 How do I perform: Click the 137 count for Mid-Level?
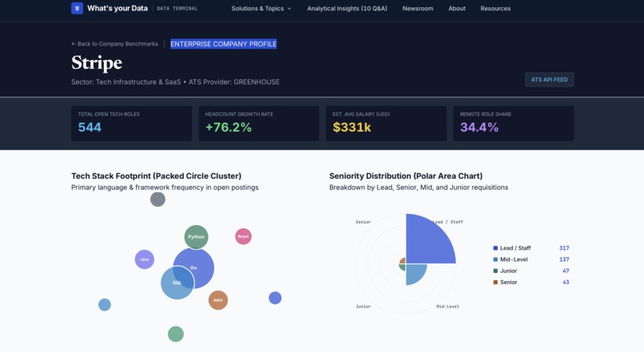[x=564, y=259]
